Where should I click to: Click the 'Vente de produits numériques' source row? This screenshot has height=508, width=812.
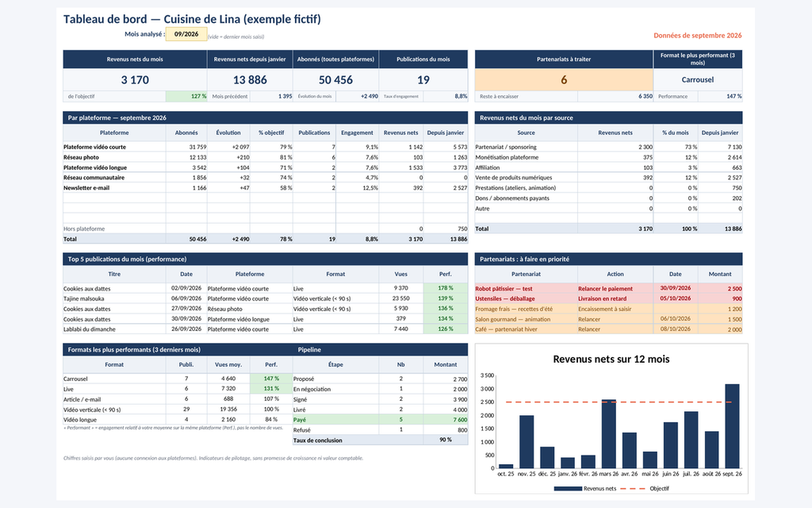click(608, 177)
